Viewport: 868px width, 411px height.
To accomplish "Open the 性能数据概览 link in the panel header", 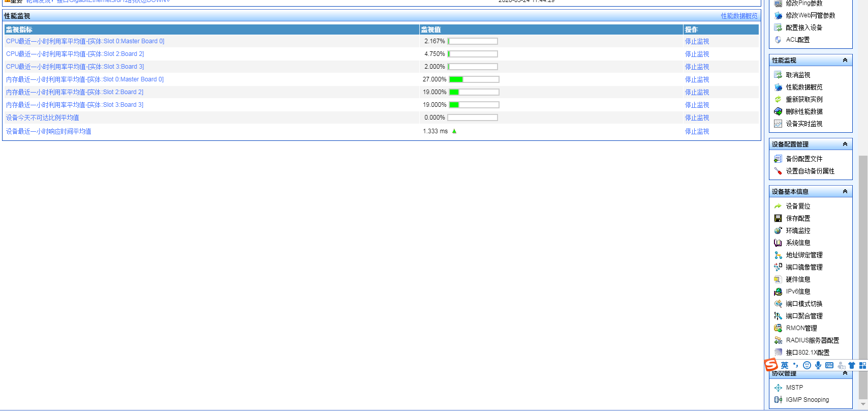I will pyautogui.click(x=739, y=16).
